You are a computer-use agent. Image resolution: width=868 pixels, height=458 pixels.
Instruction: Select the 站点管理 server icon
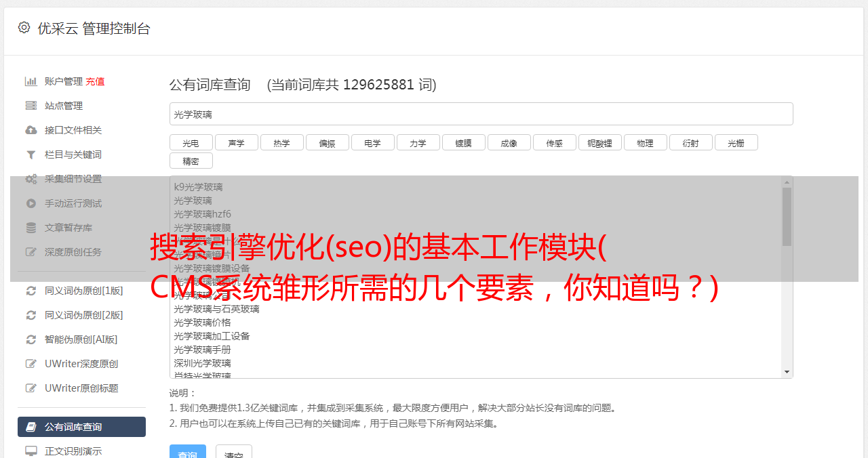pos(31,106)
